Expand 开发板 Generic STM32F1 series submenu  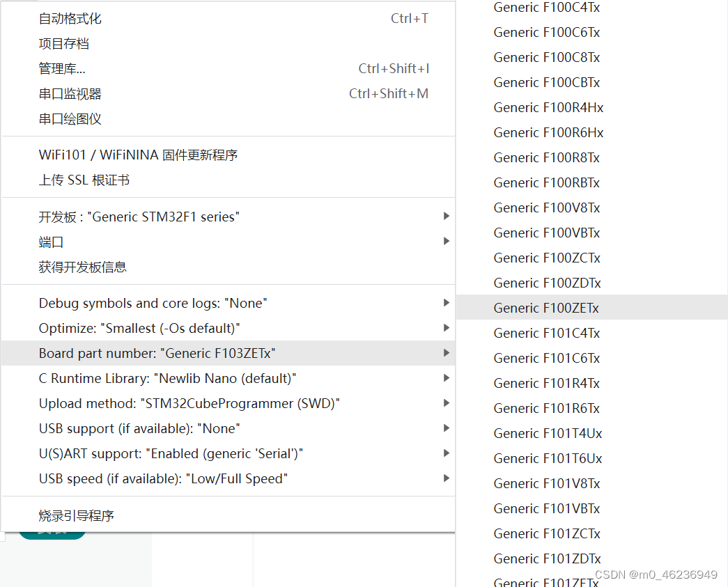point(228,217)
